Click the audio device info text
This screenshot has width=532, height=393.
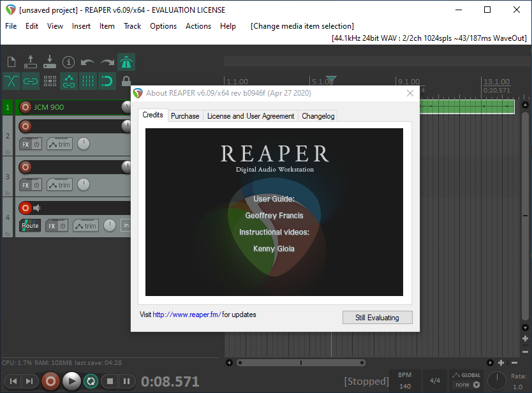click(429, 38)
